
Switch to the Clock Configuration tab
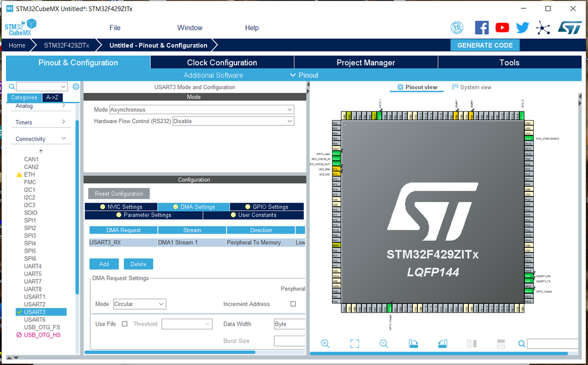coord(222,62)
